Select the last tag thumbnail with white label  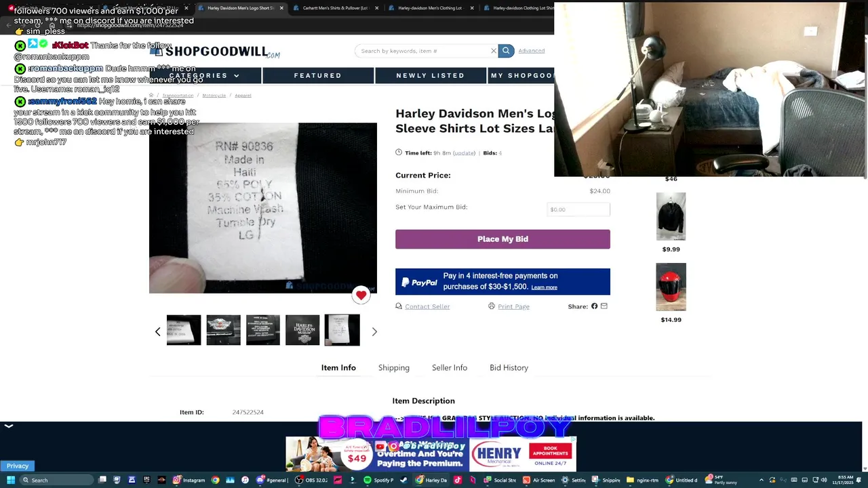(342, 330)
